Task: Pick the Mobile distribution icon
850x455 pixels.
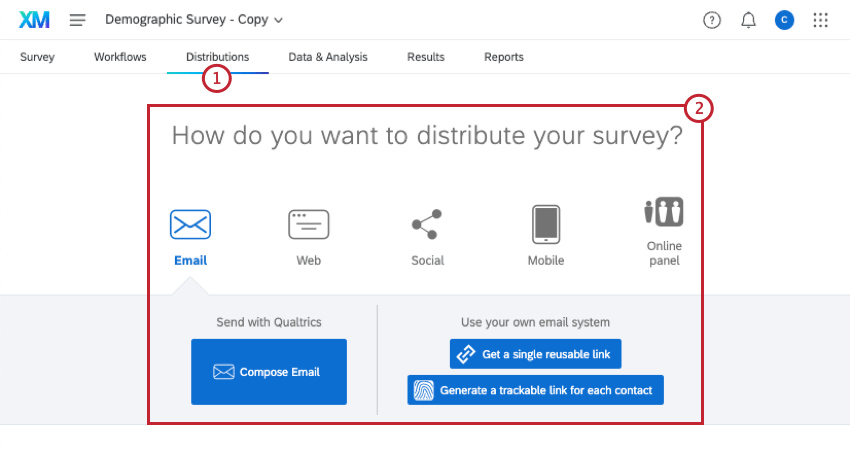Action: 546,225
